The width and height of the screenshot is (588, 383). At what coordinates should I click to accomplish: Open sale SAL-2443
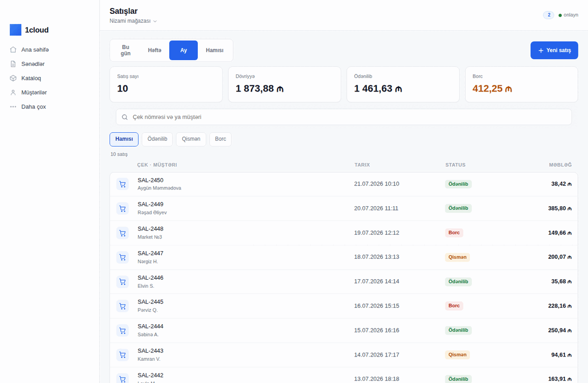(344, 355)
